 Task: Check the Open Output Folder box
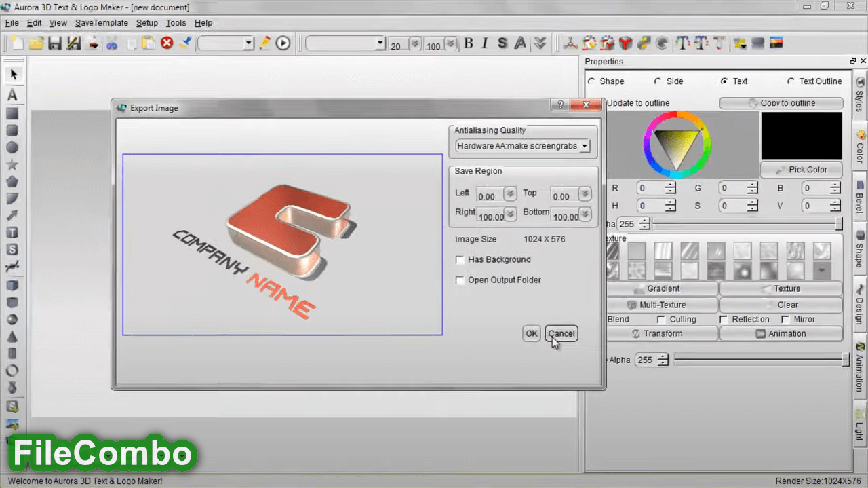(460, 280)
